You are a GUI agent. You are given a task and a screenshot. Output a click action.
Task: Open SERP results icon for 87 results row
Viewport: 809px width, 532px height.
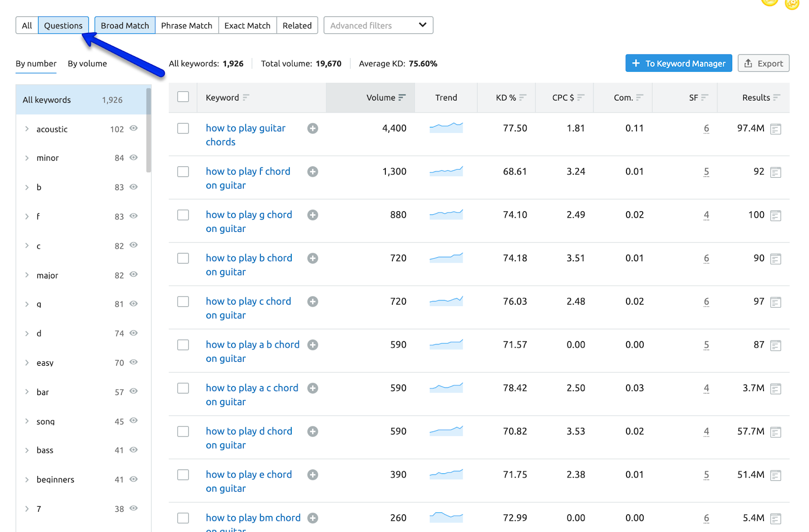tap(776, 346)
